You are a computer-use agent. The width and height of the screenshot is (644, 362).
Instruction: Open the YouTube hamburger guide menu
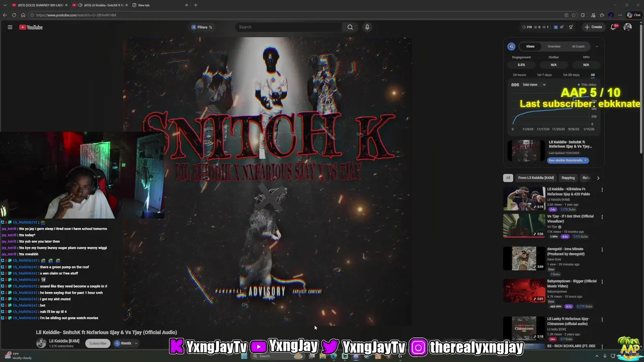tap(10, 27)
